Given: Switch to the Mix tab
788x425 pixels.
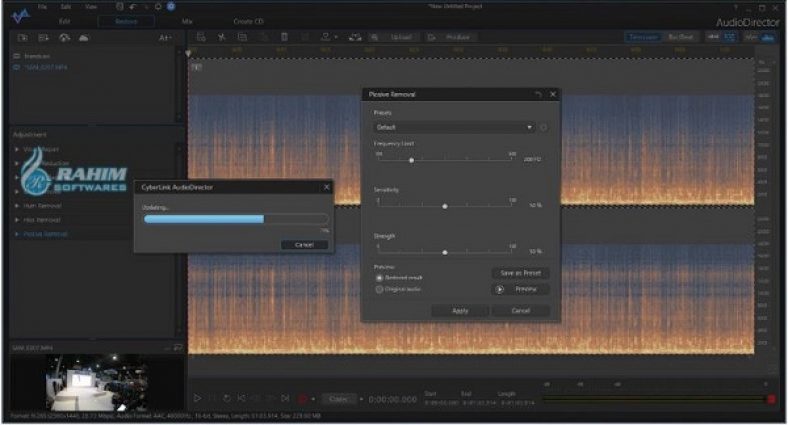Looking at the screenshot, I should 187,20.
